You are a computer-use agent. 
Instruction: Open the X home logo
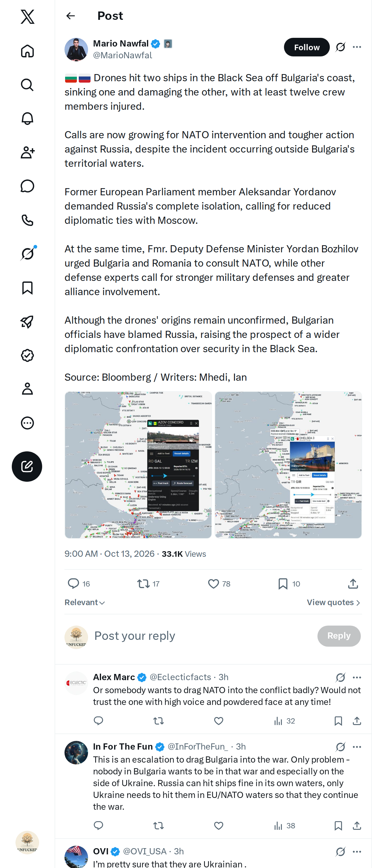tap(27, 16)
